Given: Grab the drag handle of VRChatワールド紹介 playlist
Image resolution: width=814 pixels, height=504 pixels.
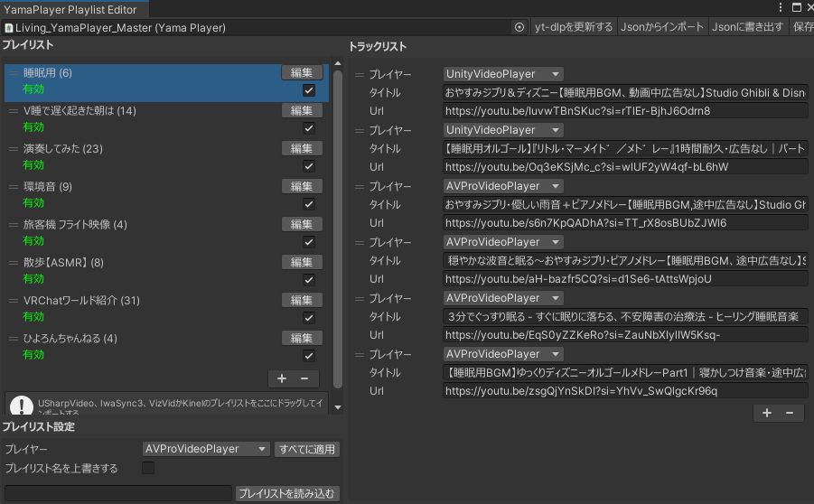Looking at the screenshot, I should [14, 301].
